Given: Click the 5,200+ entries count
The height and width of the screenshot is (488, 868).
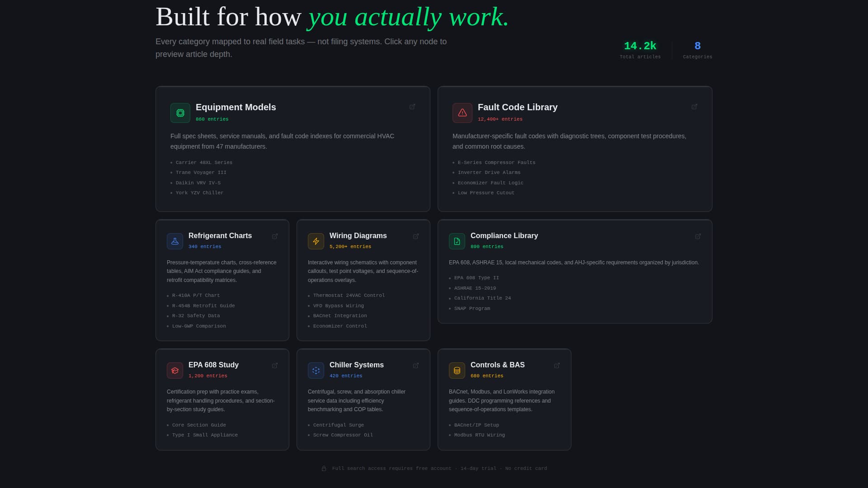Looking at the screenshot, I should 350,247.
